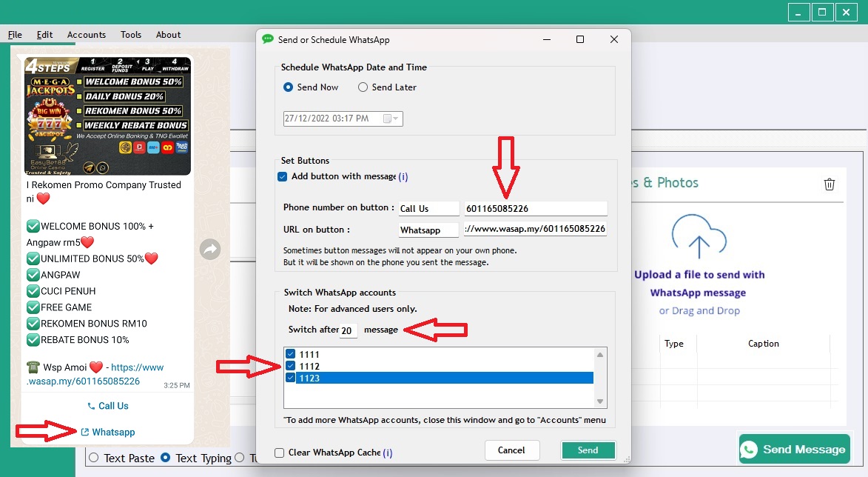
Task: Click the Switch after message count field
Action: (x=349, y=330)
